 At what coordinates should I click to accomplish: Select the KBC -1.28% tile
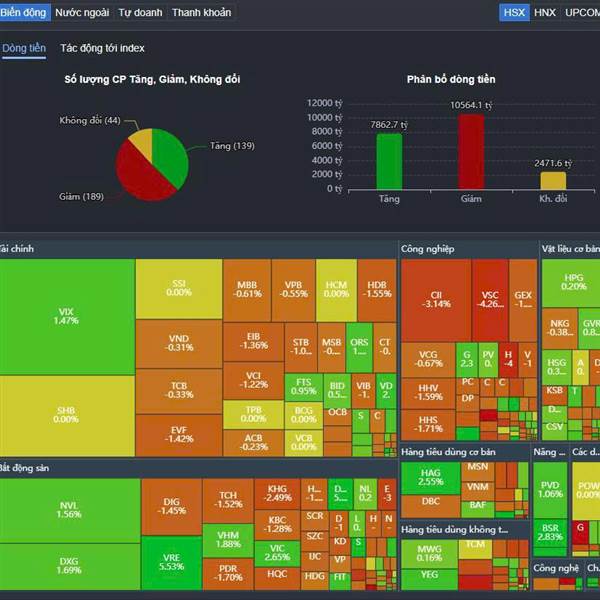tap(277, 525)
